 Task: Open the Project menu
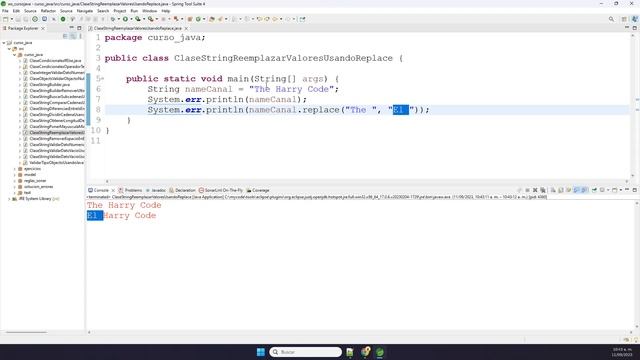[x=120, y=11]
